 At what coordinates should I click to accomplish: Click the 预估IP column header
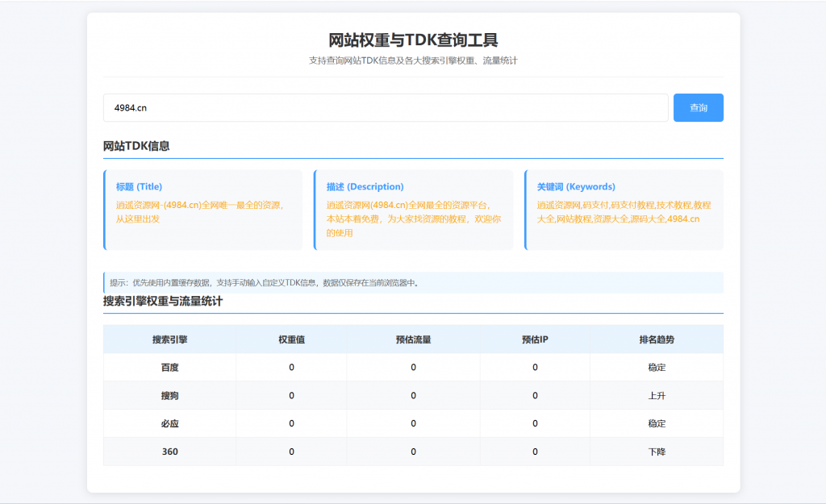click(x=534, y=339)
